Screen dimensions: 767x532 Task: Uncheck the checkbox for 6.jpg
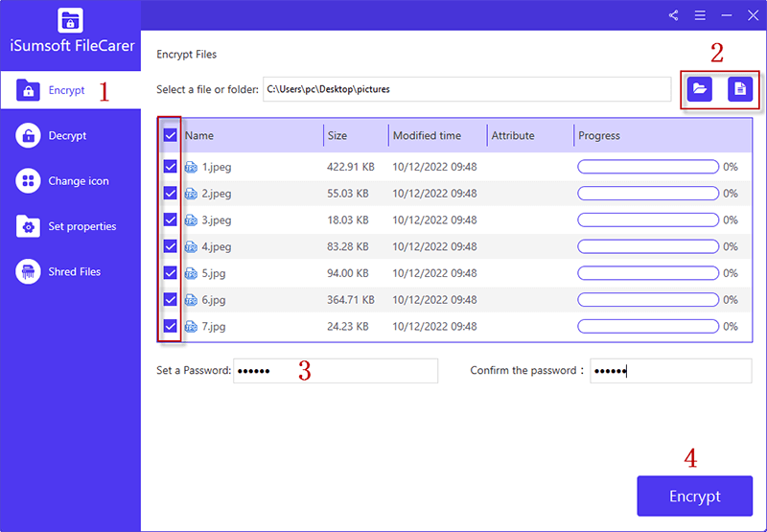tap(170, 299)
